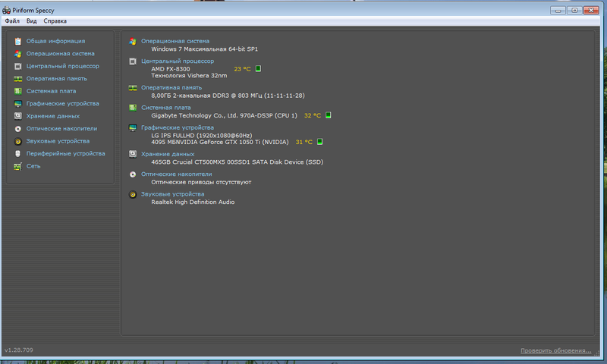Click the GPU temperature indicator icon

point(319,142)
